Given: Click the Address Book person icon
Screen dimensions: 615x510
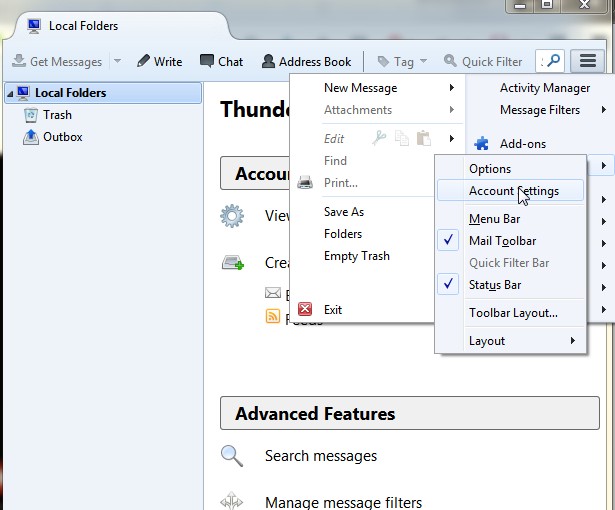Looking at the screenshot, I should [x=268, y=61].
